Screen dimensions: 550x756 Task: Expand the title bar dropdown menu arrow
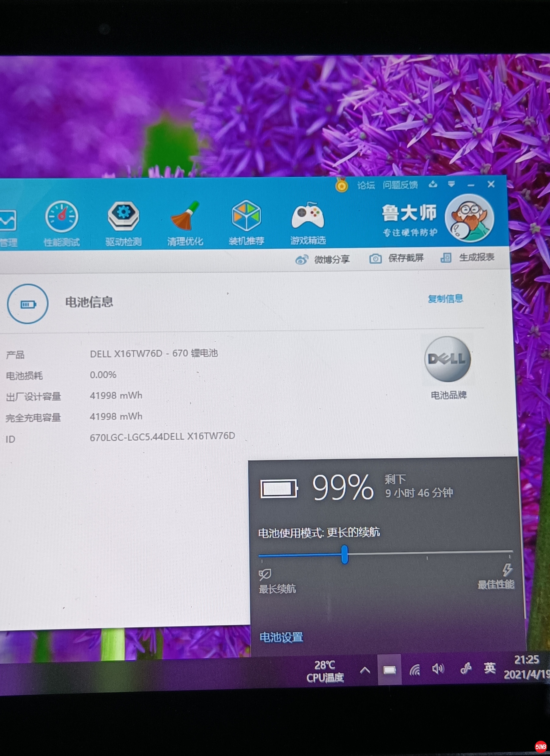[451, 184]
